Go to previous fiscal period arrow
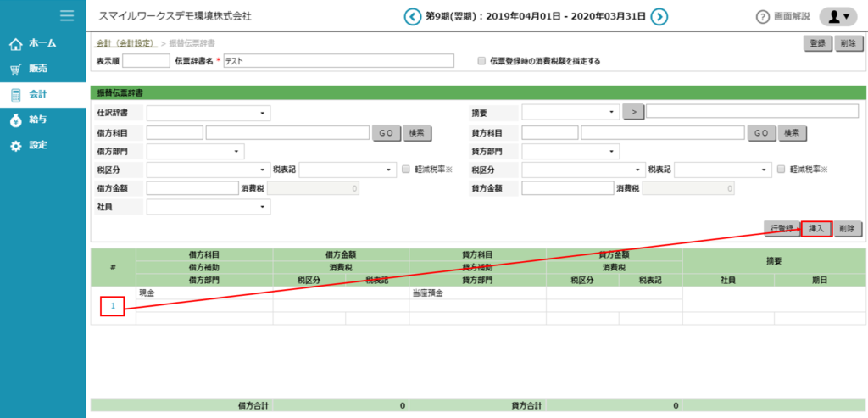This screenshot has height=418, width=868. (x=413, y=16)
